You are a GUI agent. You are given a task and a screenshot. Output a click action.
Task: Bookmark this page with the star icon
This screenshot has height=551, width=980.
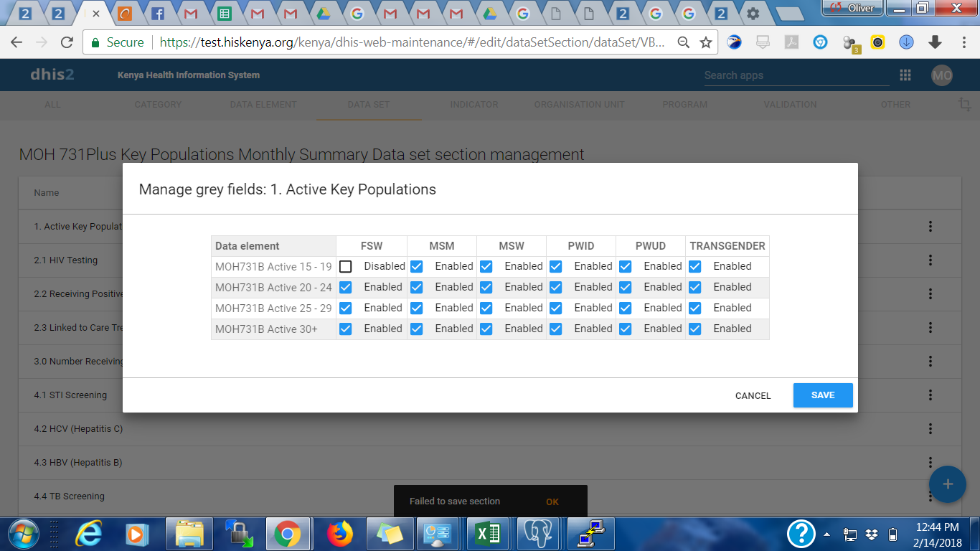pos(706,42)
